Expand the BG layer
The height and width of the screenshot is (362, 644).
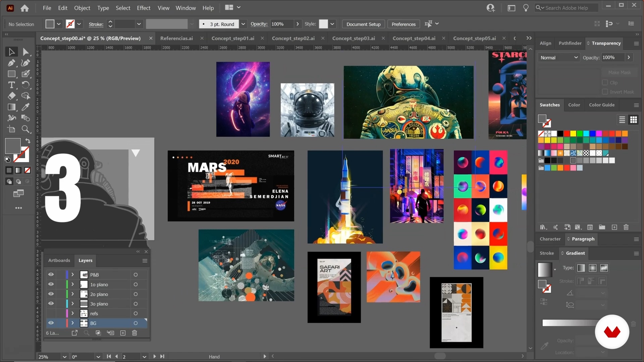[x=72, y=323]
